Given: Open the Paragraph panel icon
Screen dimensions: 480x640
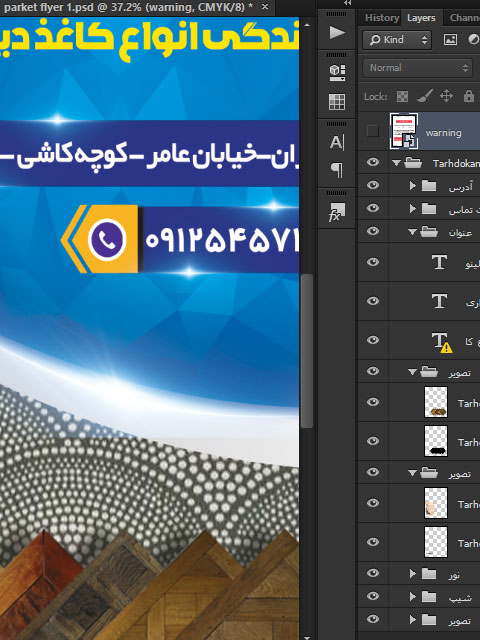Looking at the screenshot, I should click(x=337, y=170).
